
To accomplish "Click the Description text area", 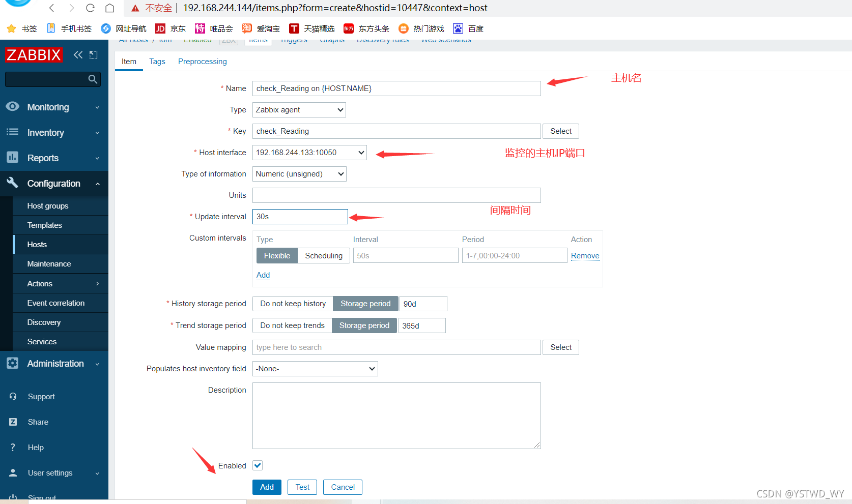I will click(x=396, y=416).
